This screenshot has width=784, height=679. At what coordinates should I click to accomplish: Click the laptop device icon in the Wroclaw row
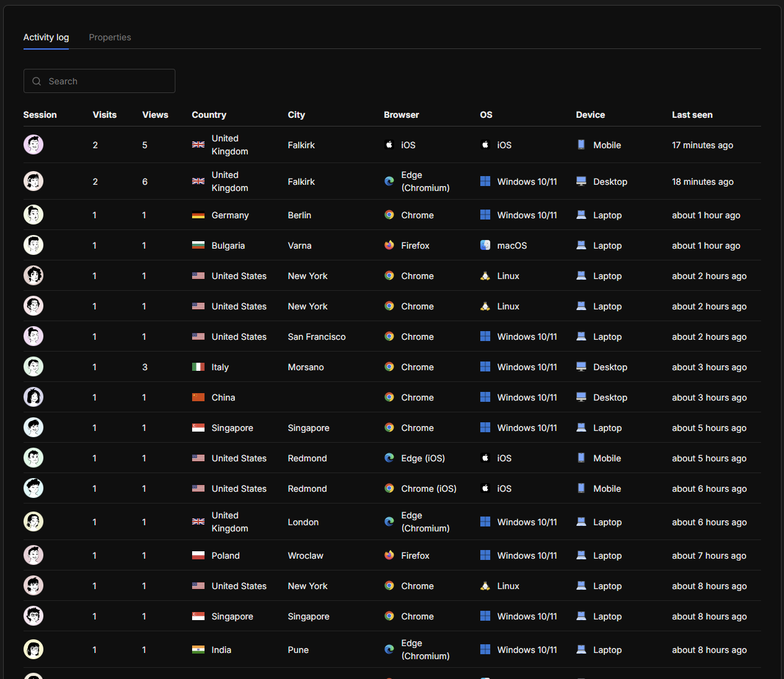click(x=581, y=555)
